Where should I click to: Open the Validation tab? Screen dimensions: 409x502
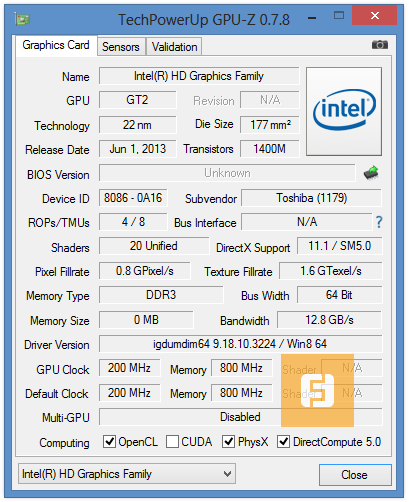(x=174, y=47)
